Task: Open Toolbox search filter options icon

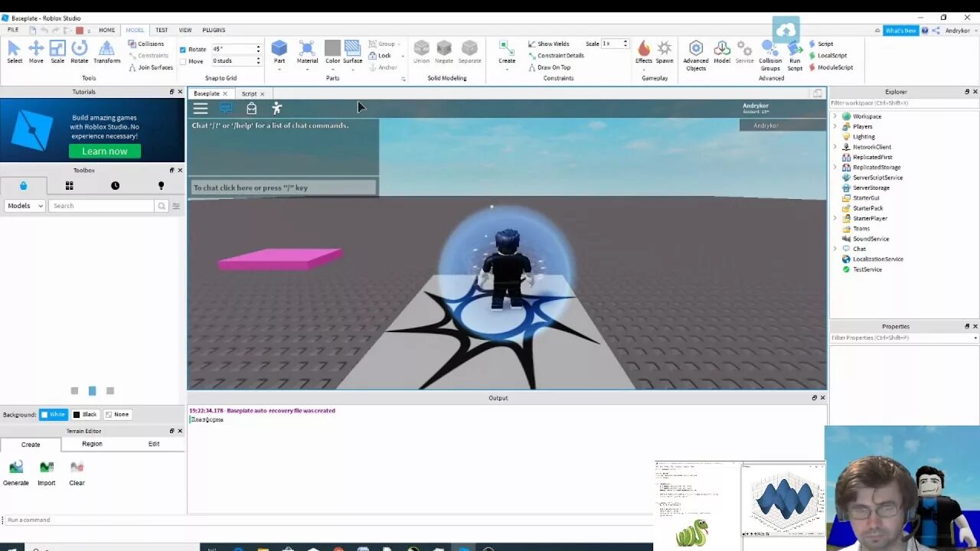Action: point(176,206)
